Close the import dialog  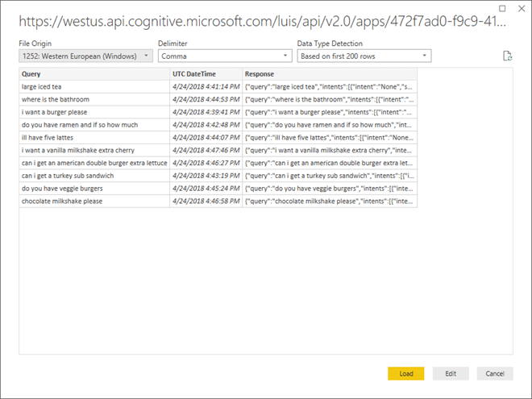(520, 9)
